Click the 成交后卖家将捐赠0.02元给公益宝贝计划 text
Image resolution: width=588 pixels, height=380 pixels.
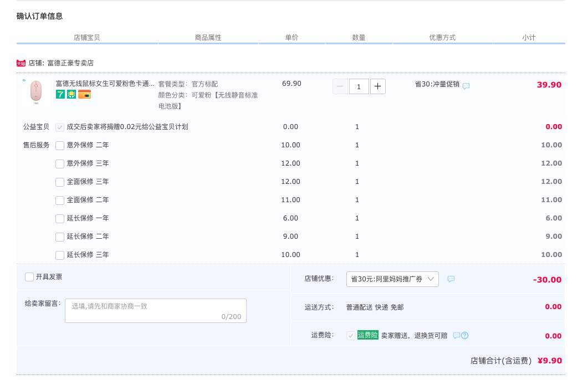(x=127, y=127)
